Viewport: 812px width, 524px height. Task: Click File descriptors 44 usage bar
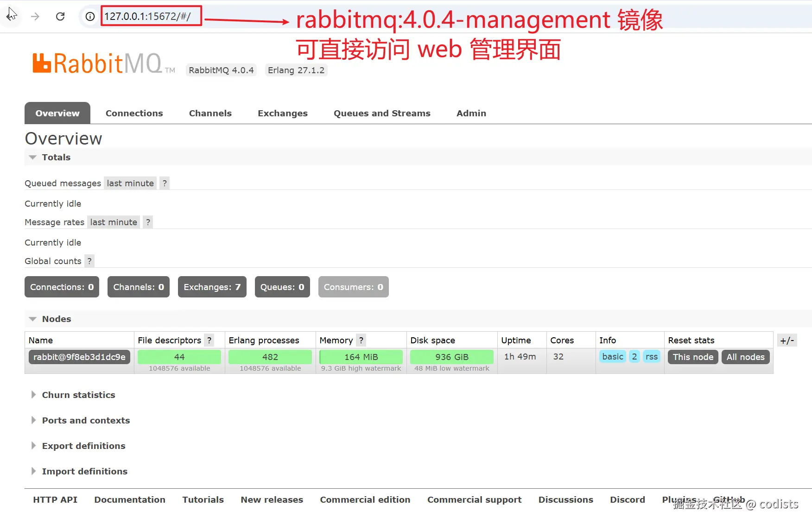tap(179, 357)
